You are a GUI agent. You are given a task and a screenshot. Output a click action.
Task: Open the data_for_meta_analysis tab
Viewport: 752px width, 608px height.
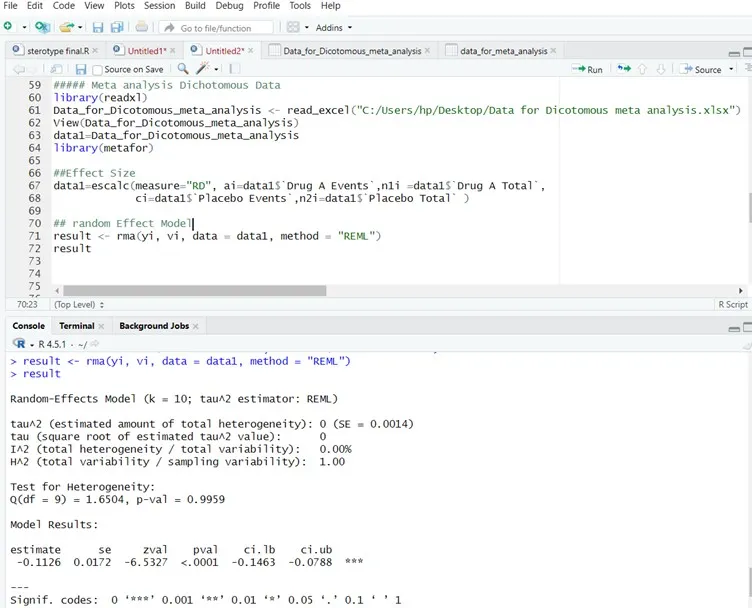(x=500, y=51)
